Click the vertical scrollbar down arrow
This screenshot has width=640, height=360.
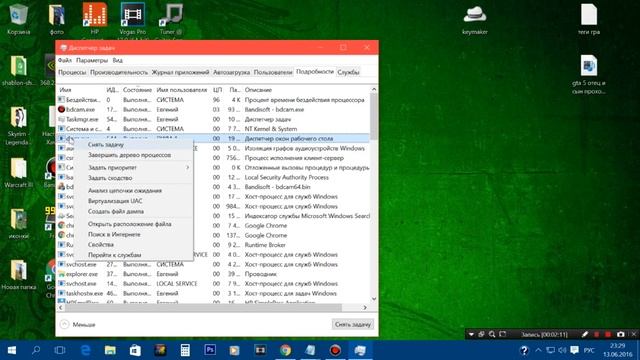click(373, 299)
